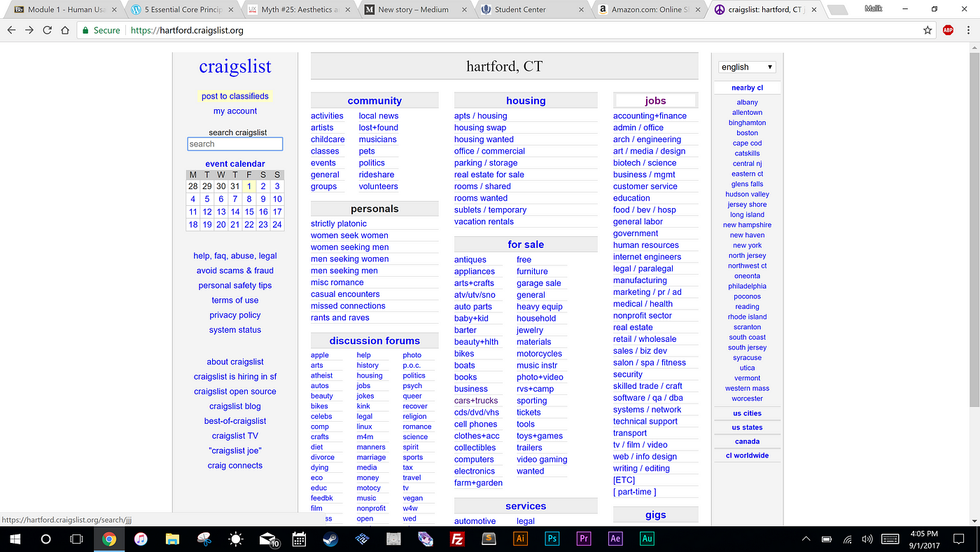Launch Adobe Audition from taskbar
The width and height of the screenshot is (980, 552).
647,539
